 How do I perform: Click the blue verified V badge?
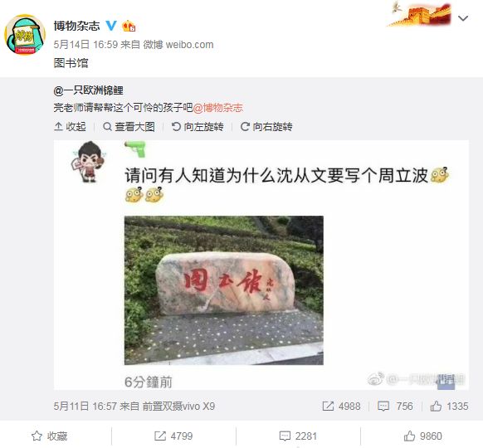(x=111, y=26)
